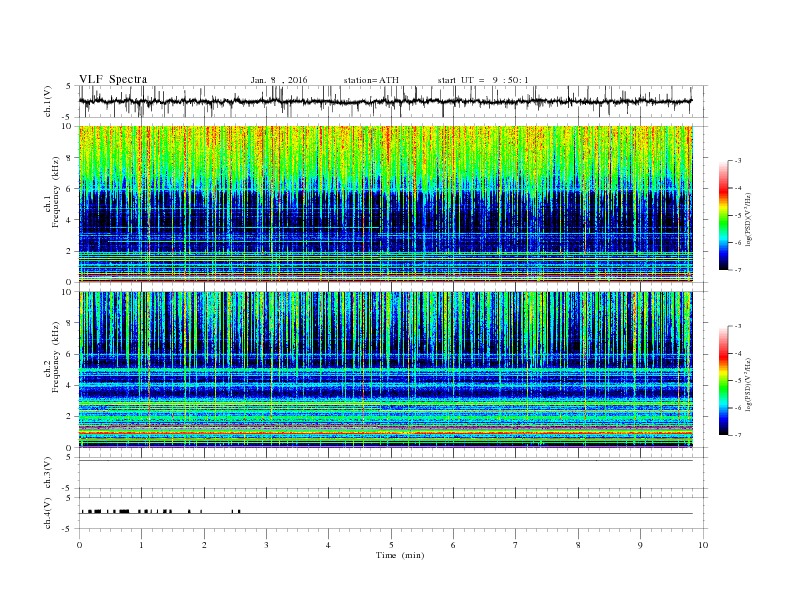Select the "start UT = 9 :50: 1" text
Viewport: 792px width, 612px height.
[483, 80]
